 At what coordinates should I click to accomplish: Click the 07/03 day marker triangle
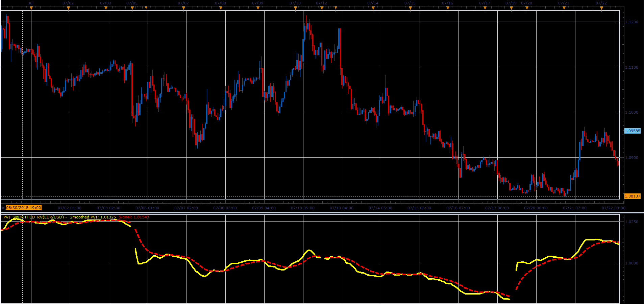106,8
